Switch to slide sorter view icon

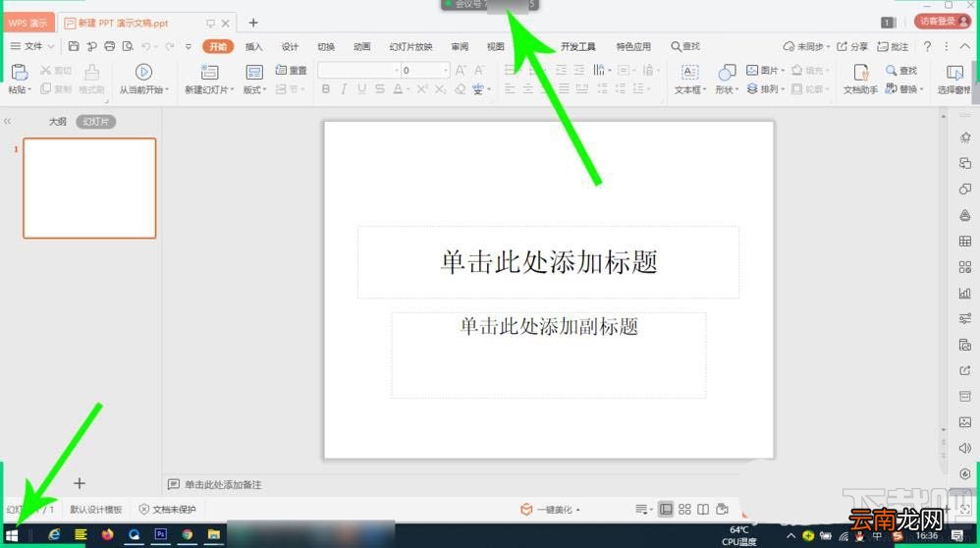click(685, 510)
